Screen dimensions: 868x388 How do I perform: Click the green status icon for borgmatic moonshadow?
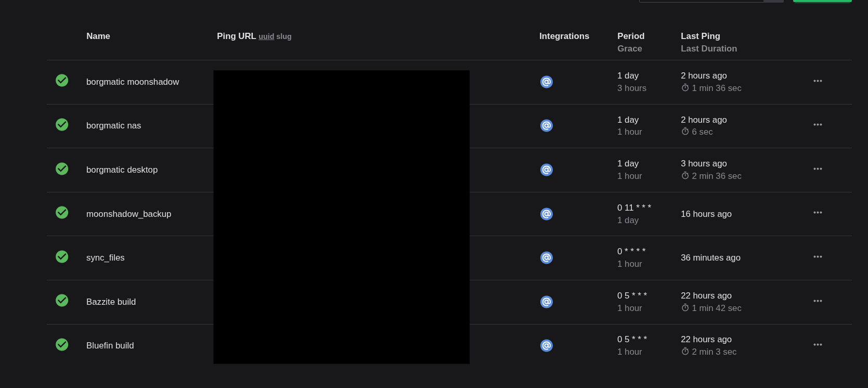click(62, 80)
